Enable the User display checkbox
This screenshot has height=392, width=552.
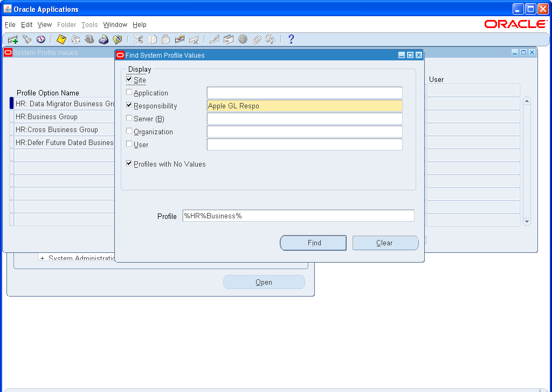(x=129, y=144)
